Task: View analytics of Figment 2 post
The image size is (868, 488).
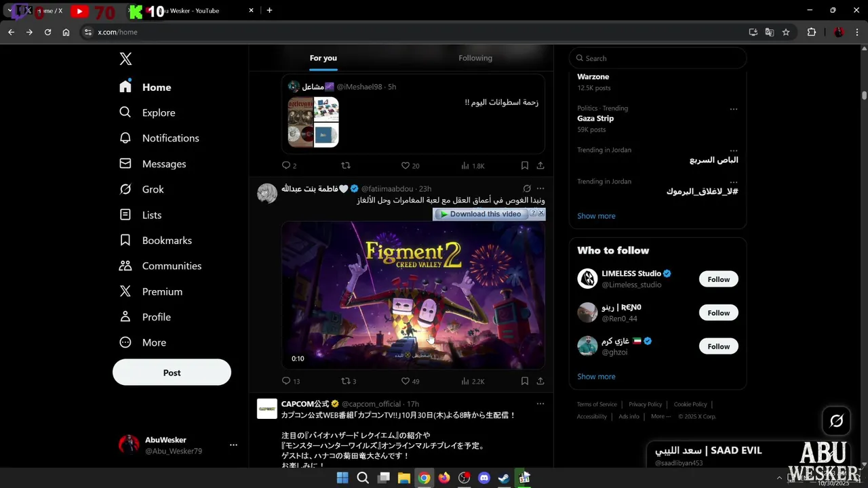Action: pyautogui.click(x=473, y=381)
